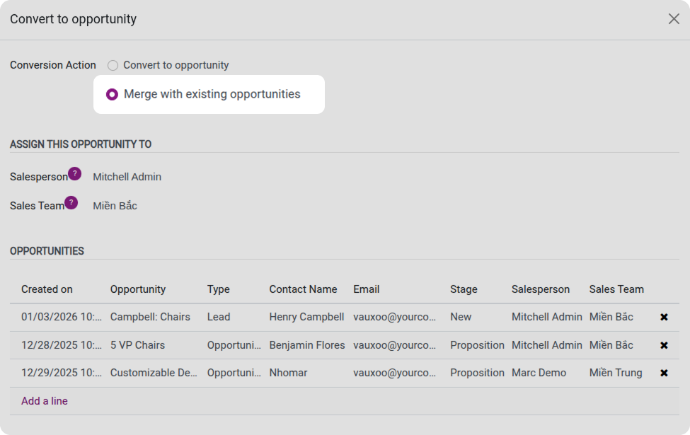Click the Salesperson help tooltip icon
Viewport: 690px width, 435px height.
(x=74, y=173)
